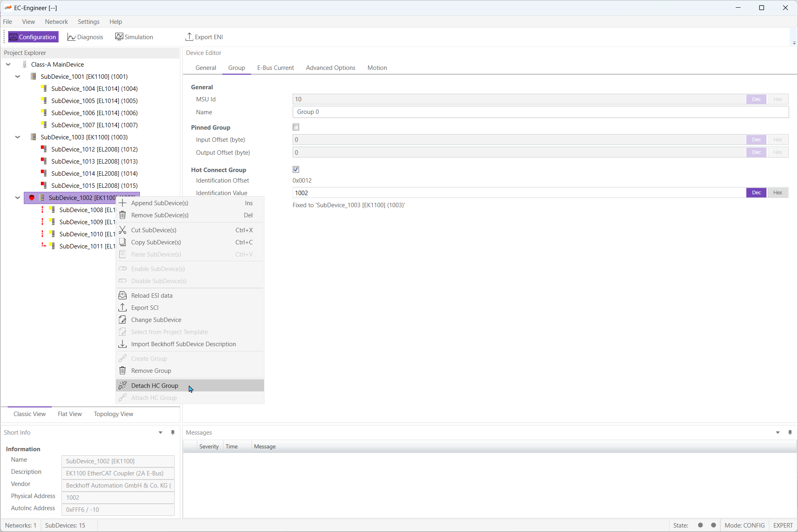
Task: Click the Export SCI icon
Action: point(122,307)
